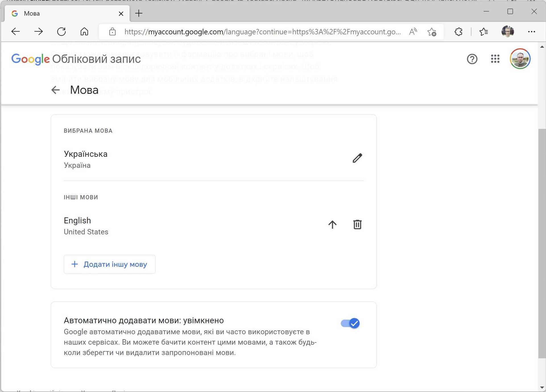546x392 pixels.
Task: Open Google account help icon
Action: (x=472, y=59)
